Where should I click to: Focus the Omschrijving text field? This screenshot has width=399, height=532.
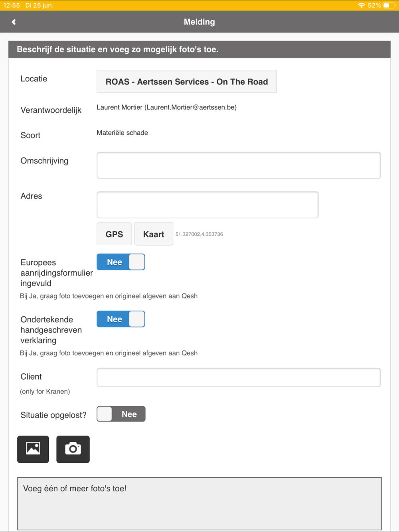click(239, 165)
